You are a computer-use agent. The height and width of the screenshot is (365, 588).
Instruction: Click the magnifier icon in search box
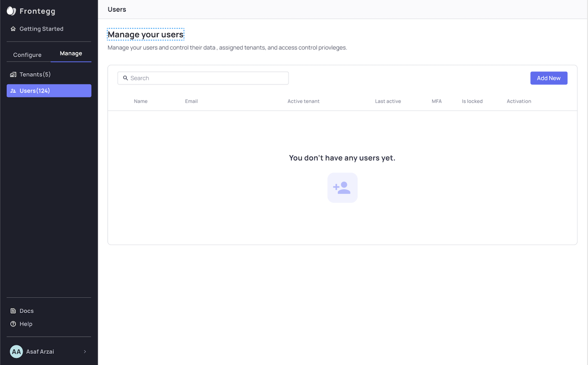click(x=126, y=78)
